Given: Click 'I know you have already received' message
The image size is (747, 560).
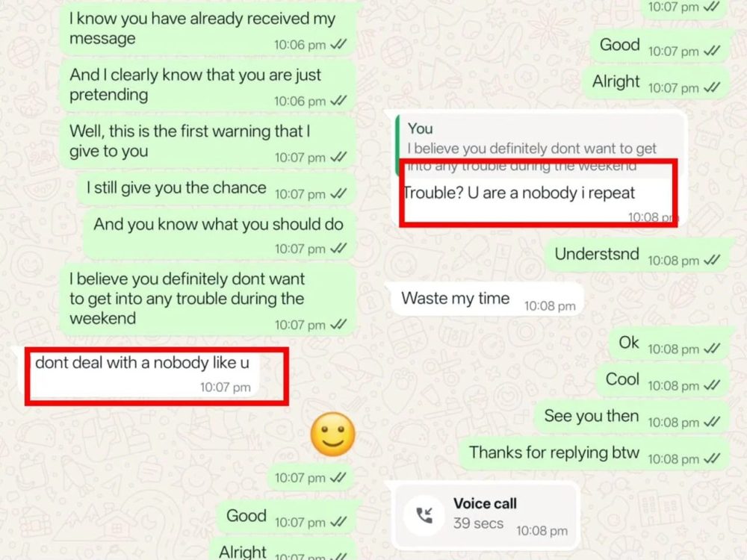Looking at the screenshot, I should (x=208, y=31).
